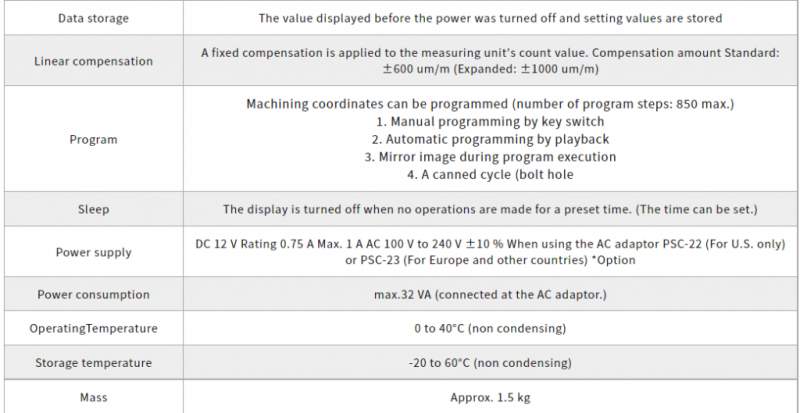Image resolution: width=800 pixels, height=413 pixels.
Task: Click the Data storage row label
Action: coord(93,18)
